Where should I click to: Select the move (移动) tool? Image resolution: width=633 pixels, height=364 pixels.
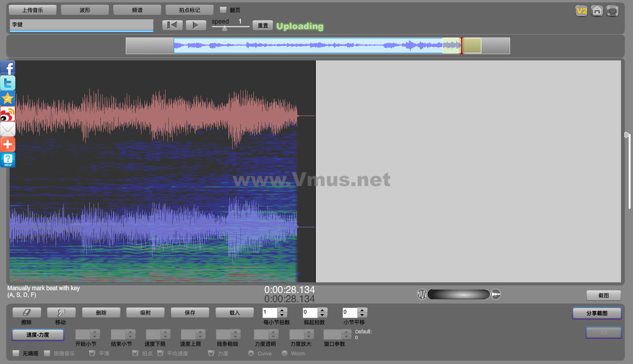(x=60, y=313)
